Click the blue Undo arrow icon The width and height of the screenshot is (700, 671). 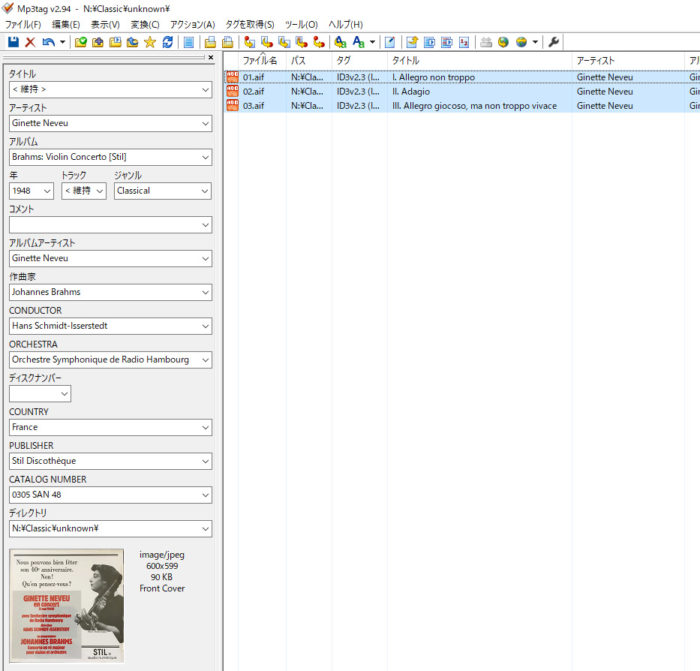(48, 42)
